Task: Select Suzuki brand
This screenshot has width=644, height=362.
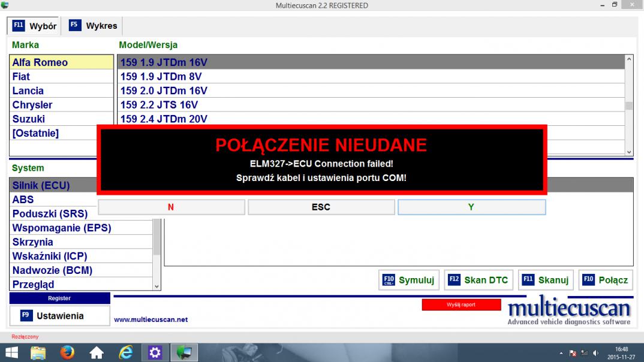Action: click(x=62, y=119)
